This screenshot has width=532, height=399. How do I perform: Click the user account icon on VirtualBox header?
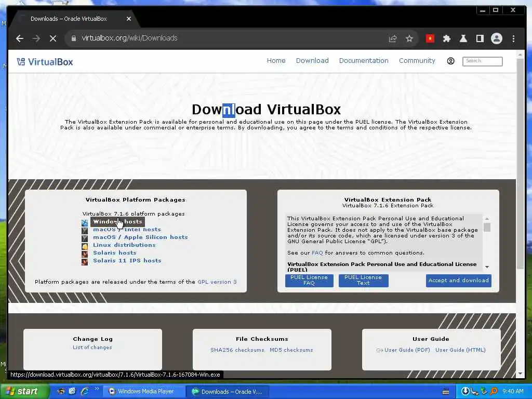click(450, 61)
